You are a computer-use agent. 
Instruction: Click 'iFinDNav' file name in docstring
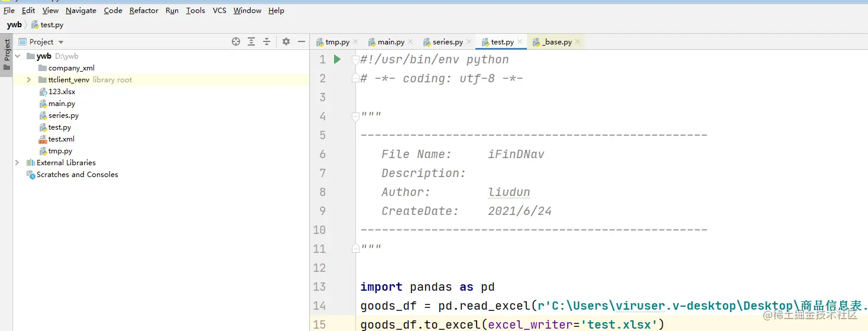point(516,155)
